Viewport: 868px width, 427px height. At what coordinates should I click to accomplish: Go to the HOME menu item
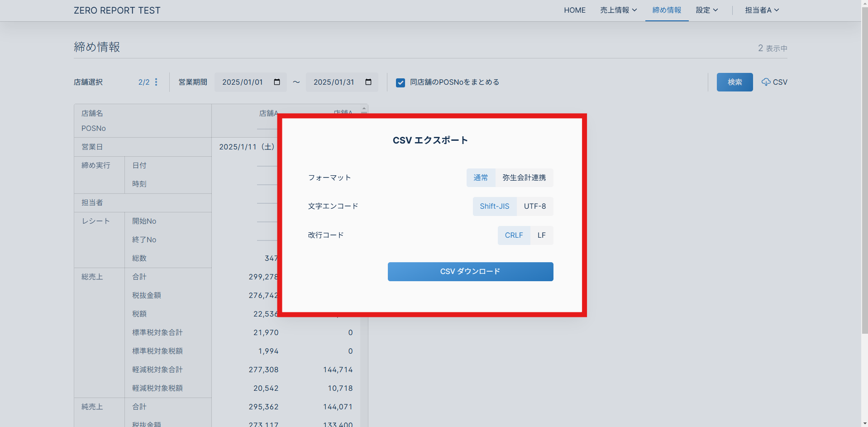pyautogui.click(x=575, y=10)
